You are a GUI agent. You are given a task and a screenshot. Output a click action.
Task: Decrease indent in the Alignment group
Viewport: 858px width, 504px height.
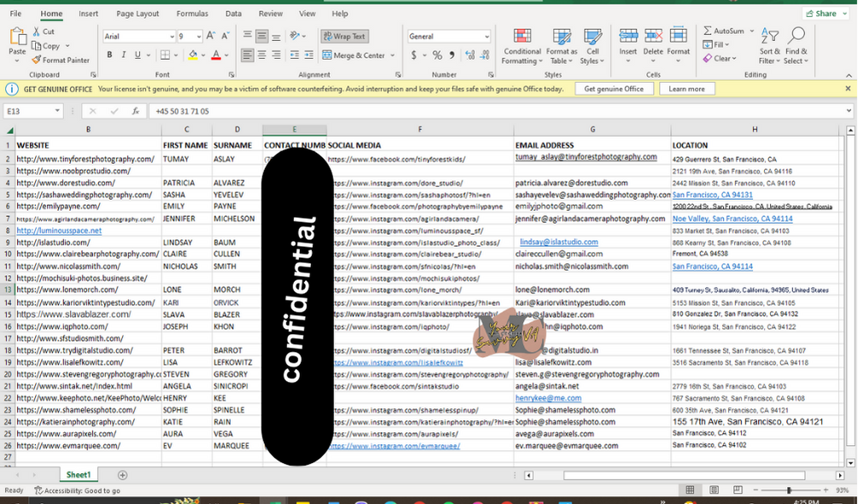295,56
